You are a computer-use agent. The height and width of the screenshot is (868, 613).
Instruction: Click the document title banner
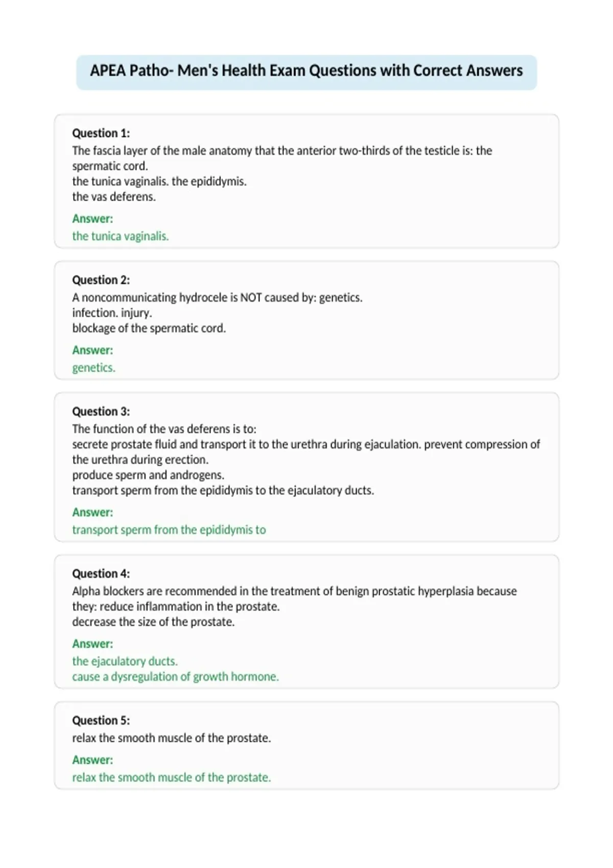click(x=306, y=72)
